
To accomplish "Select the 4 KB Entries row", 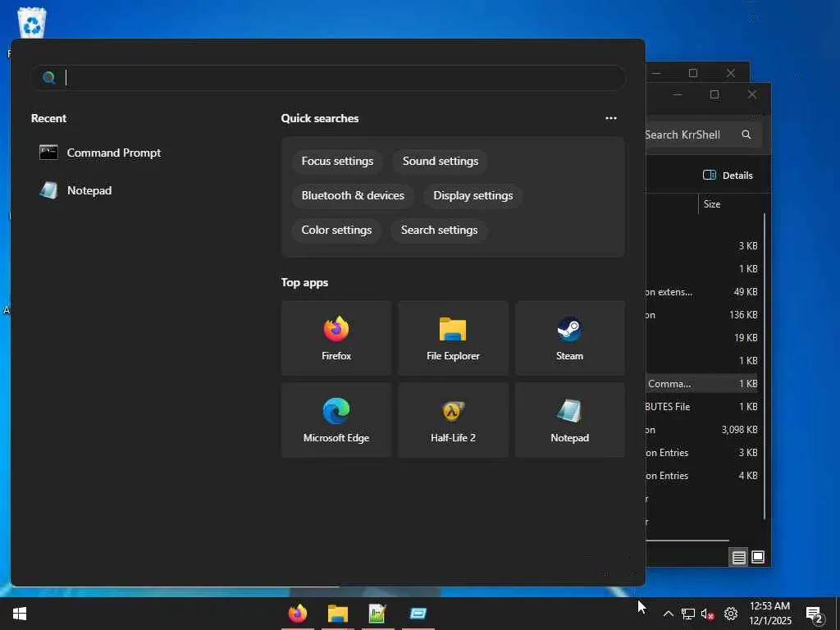I will pyautogui.click(x=702, y=476).
